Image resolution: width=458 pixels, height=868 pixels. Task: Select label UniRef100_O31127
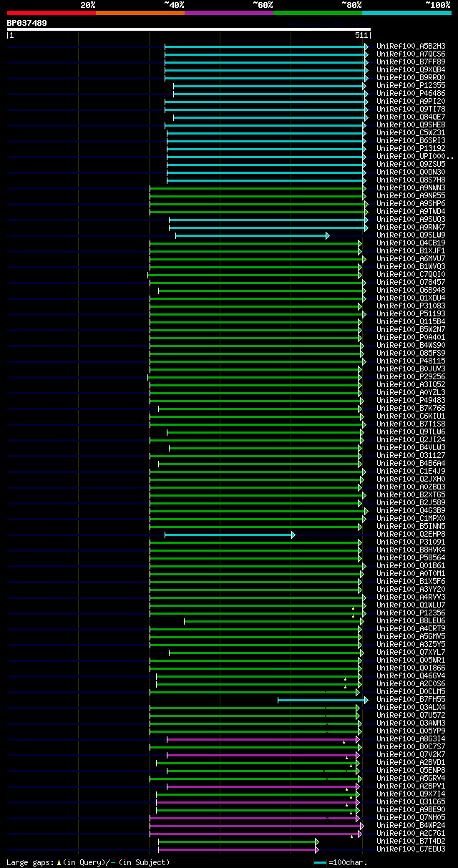pos(411,456)
